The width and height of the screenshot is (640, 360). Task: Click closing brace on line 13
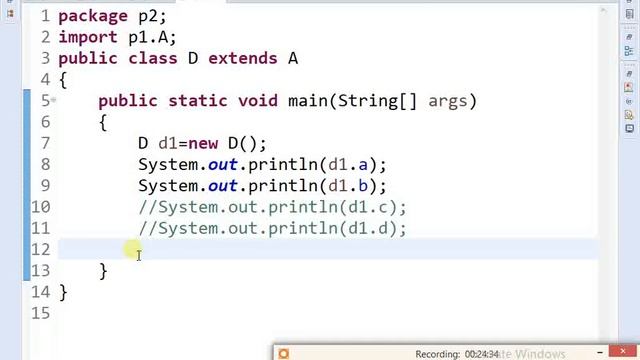coord(103,271)
